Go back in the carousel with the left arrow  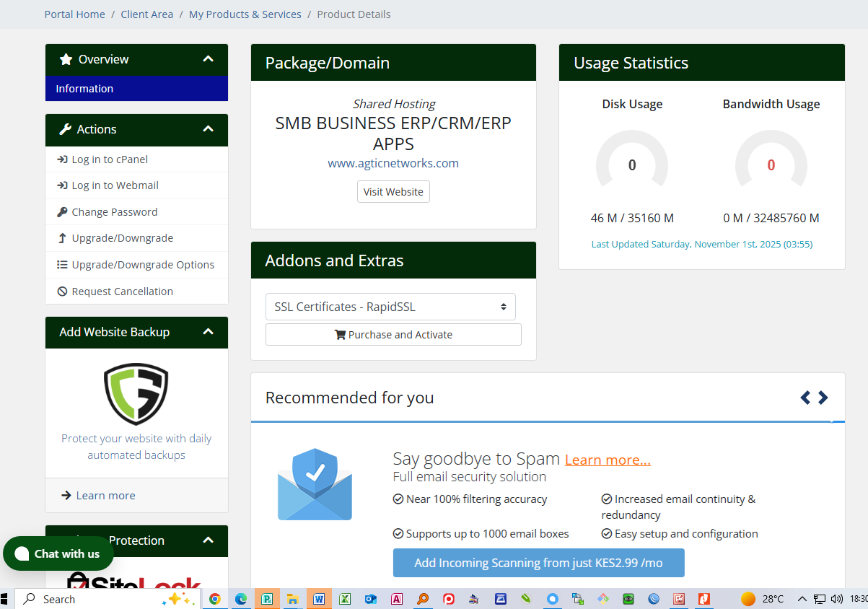click(805, 397)
